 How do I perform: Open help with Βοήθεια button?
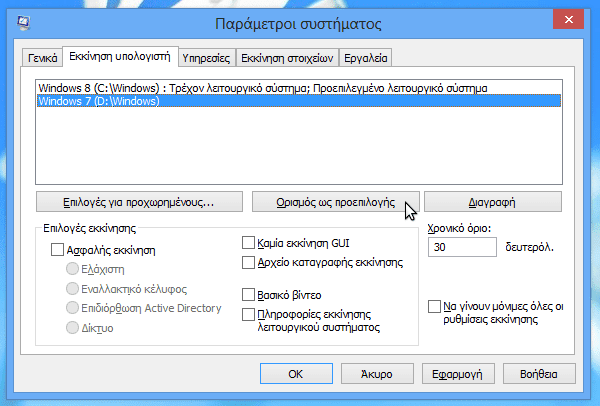coord(539,373)
